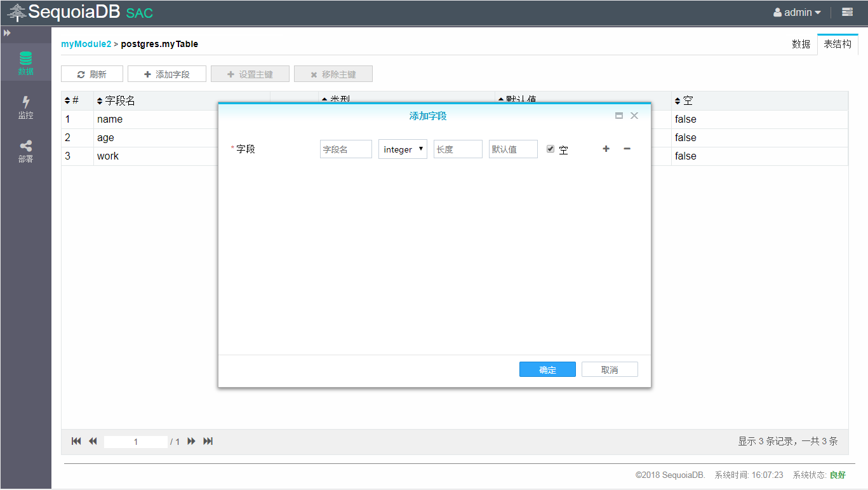Go to last page in pagination
The height and width of the screenshot is (490, 868).
point(208,441)
